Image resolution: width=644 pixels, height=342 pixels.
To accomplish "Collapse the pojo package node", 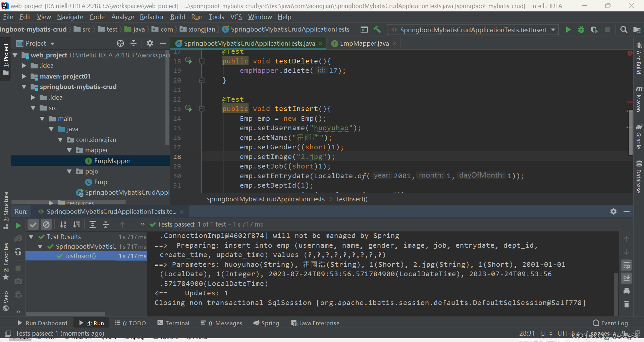I will tap(69, 171).
